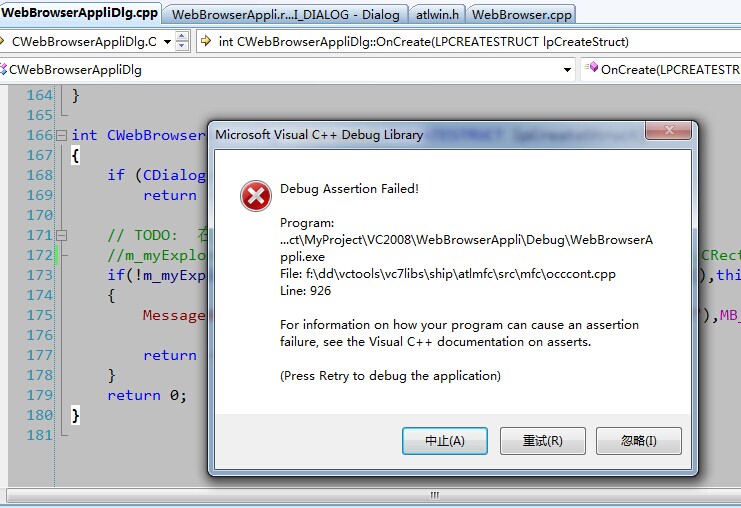Expand the CWebBrowserAppliDlg.C context dropdown
Viewport: 741px width, 508px height.
[x=167, y=42]
